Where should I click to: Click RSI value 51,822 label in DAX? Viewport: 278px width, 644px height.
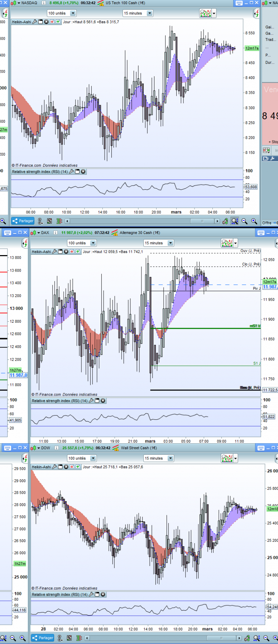(x=269, y=417)
